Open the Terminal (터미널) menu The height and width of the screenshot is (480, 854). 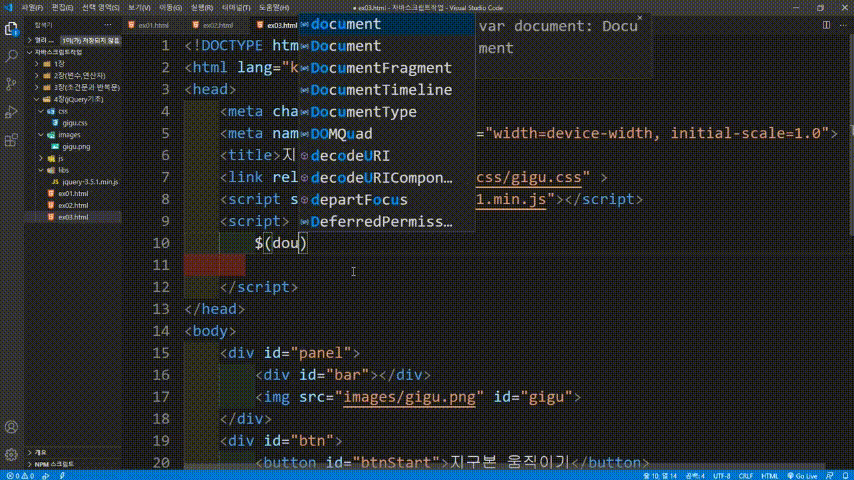pos(236,8)
